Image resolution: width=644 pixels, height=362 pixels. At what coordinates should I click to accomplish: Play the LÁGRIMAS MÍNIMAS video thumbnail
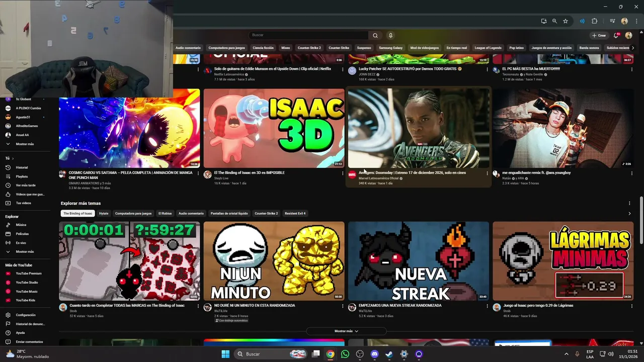(563, 261)
